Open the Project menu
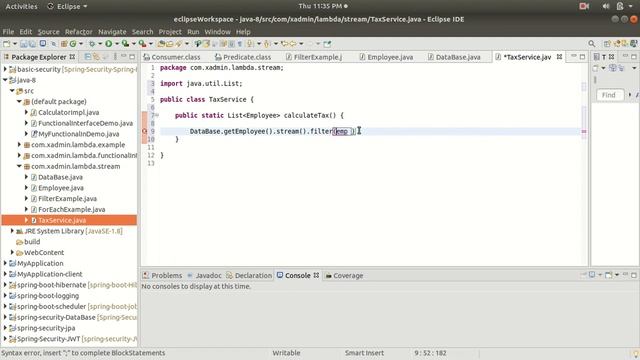The width and height of the screenshot is (640, 360). click(170, 31)
